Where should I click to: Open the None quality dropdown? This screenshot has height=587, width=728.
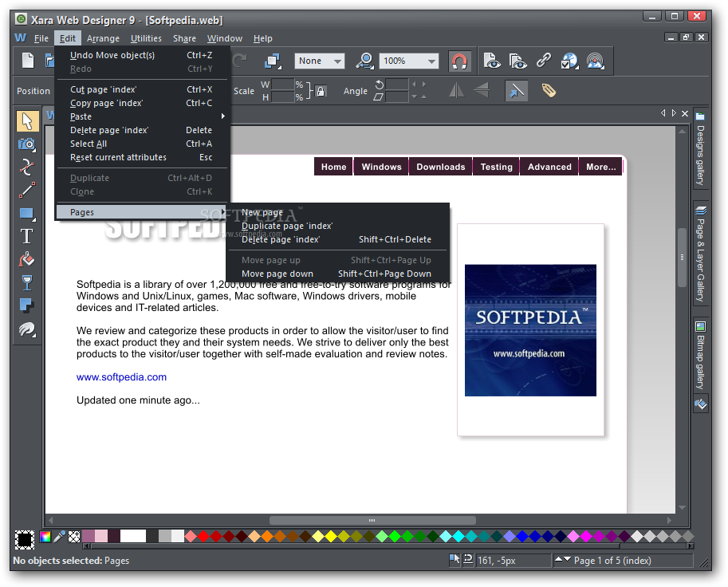[x=320, y=61]
